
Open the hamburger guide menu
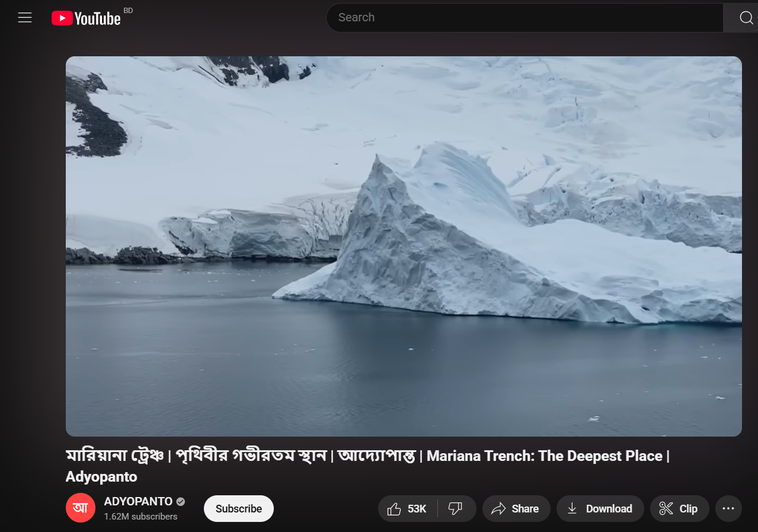[25, 18]
